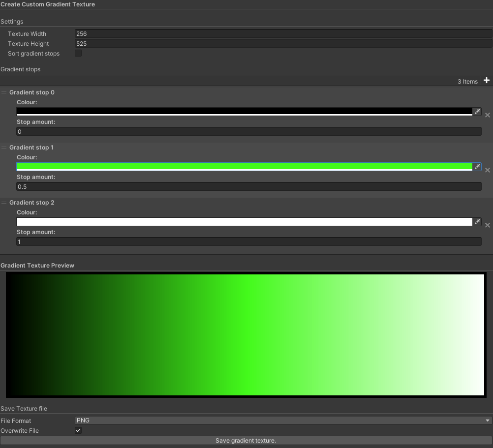Screen dimensions: 493x448
Task: Click the Texture Width label
Action: coord(27,33)
